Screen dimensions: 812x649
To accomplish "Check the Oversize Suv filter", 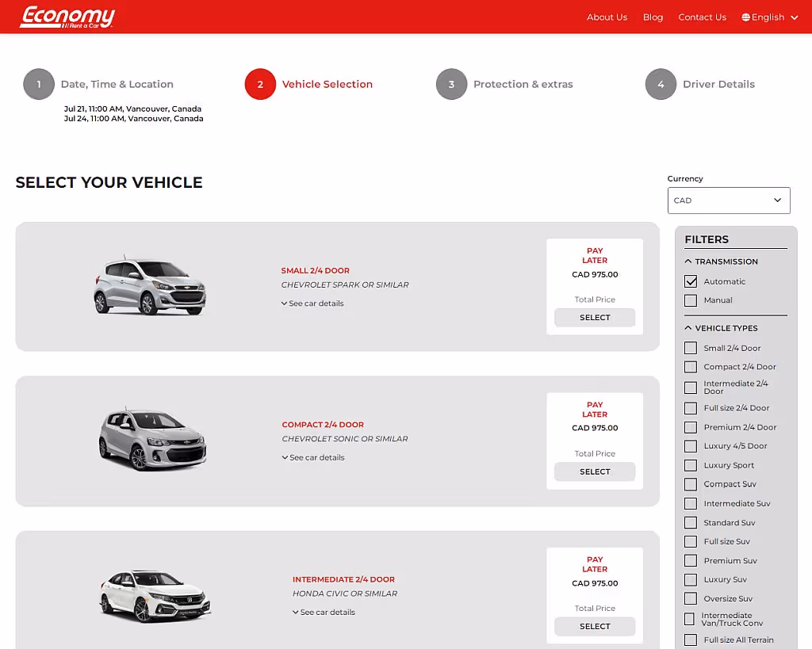I will (691, 599).
